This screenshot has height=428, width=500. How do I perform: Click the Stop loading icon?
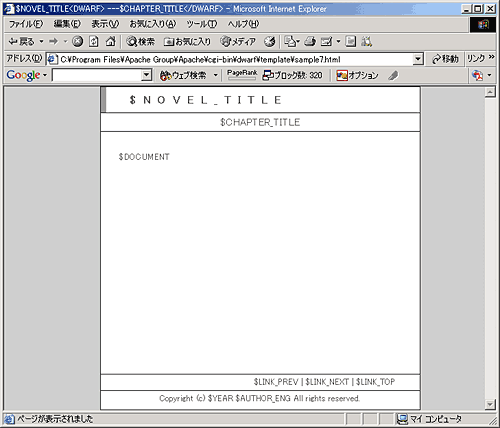point(77,41)
